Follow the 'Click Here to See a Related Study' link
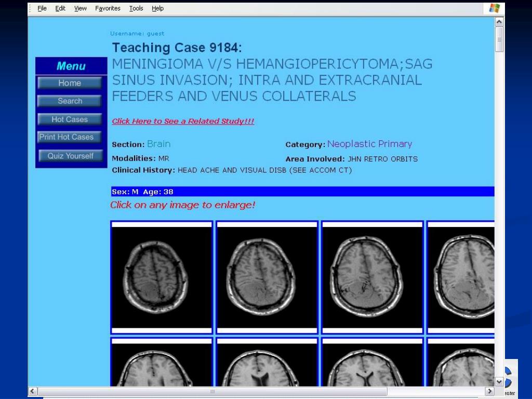532x399 pixels. tap(183, 121)
